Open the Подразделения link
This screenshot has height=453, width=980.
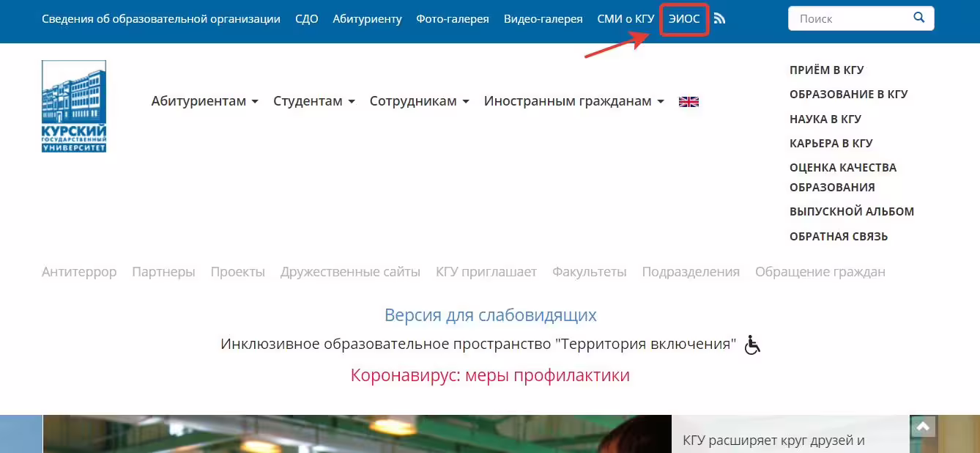pyautogui.click(x=691, y=272)
